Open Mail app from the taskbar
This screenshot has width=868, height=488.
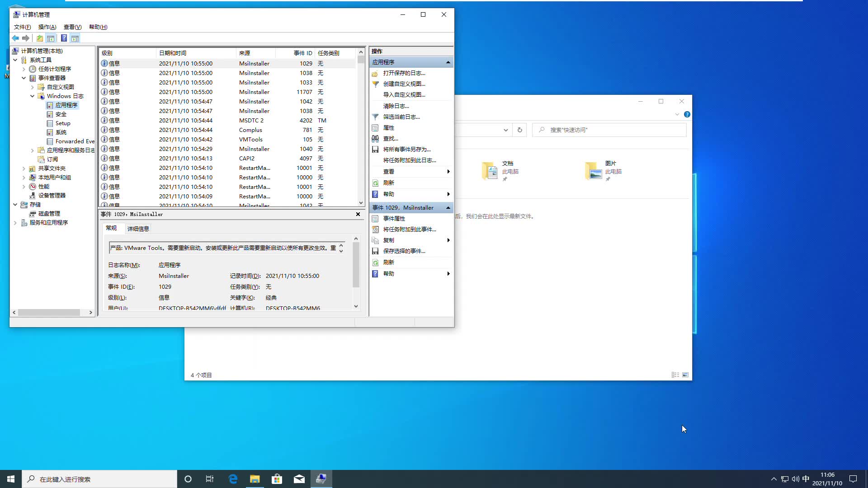point(299,479)
